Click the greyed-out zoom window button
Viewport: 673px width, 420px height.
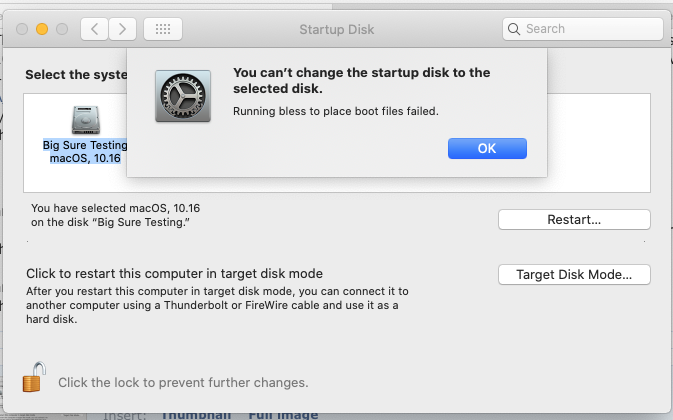tap(62, 29)
